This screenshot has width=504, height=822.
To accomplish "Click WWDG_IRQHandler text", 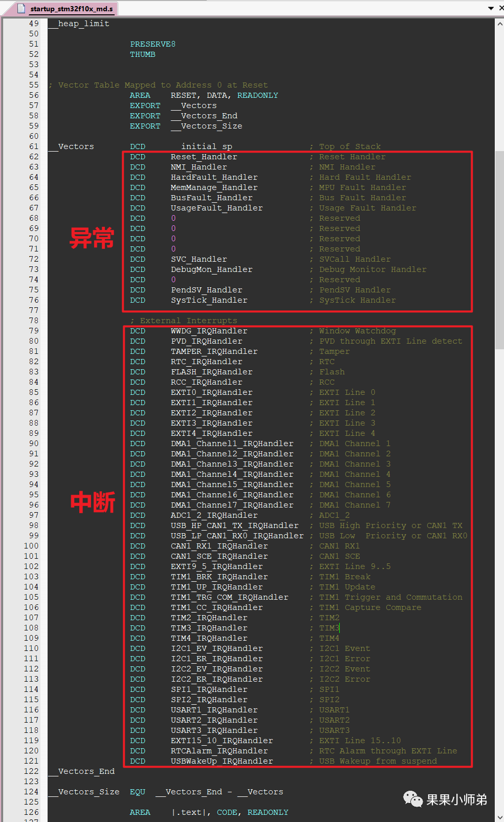I will [209, 331].
